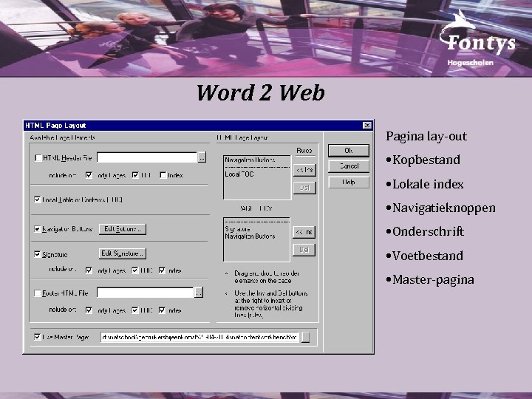Select Navigation Buttons in top layout list

point(250,160)
